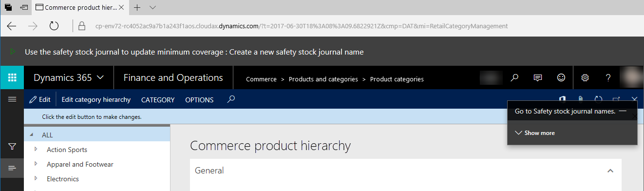
Task: Collapse the General section chevron
Action: coord(610,171)
